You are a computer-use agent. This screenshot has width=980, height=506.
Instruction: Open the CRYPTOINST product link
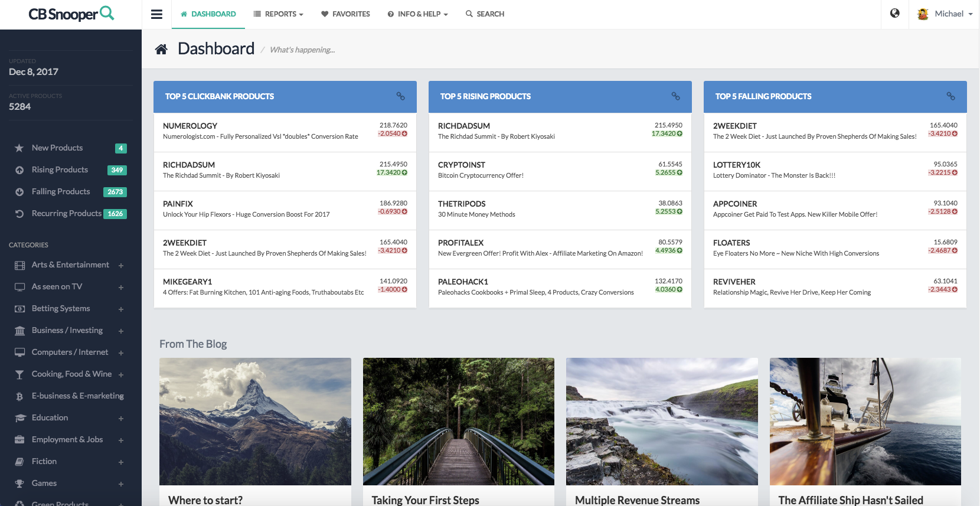462,165
